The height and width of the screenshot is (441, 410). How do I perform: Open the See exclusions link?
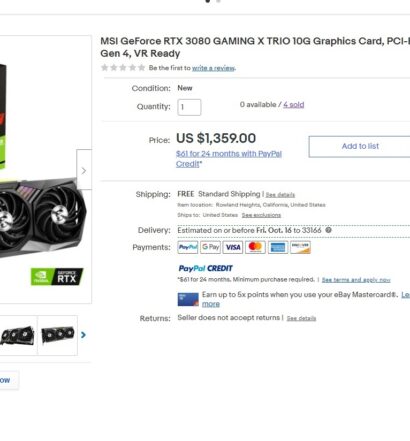pyautogui.click(x=261, y=215)
